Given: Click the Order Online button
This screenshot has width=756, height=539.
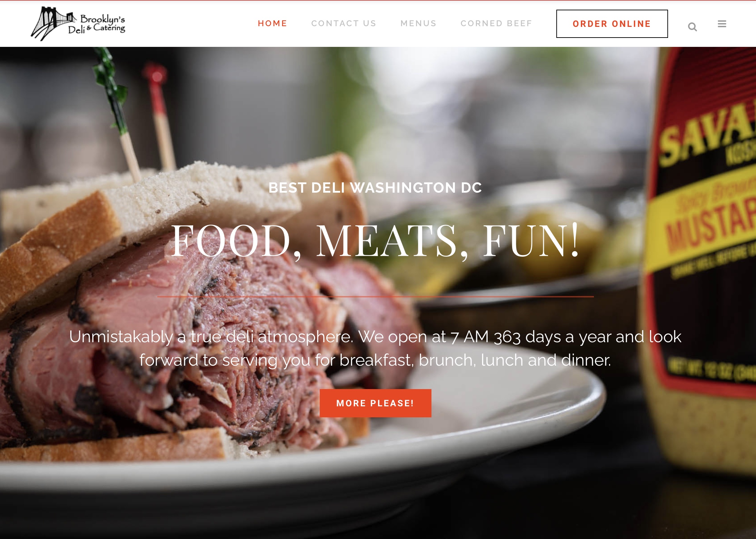Looking at the screenshot, I should [x=612, y=24].
